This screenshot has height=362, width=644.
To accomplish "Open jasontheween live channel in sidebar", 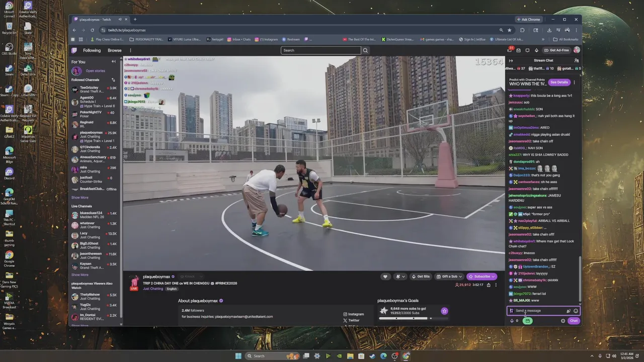I will click(x=94, y=255).
